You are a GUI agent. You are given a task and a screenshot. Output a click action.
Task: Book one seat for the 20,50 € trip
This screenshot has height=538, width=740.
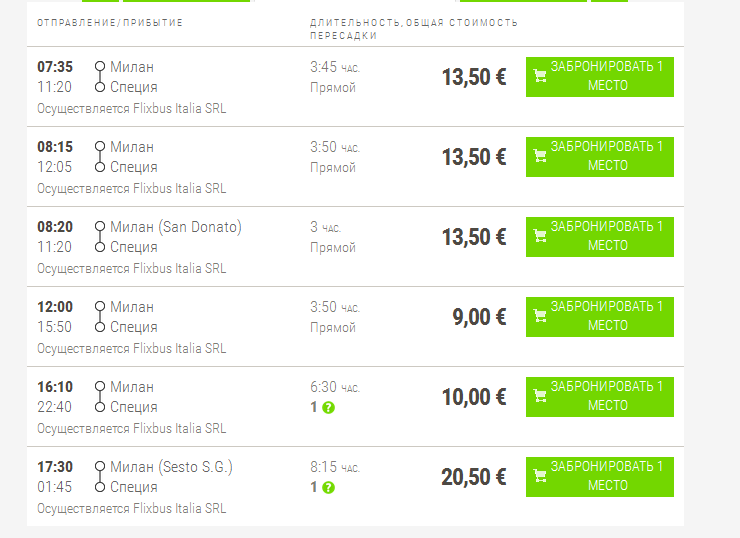[x=600, y=477]
